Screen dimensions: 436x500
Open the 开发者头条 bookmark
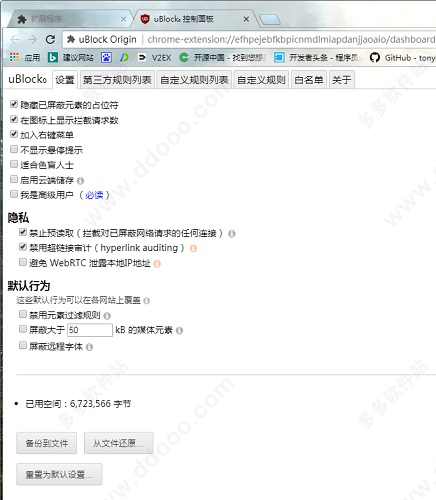click(x=317, y=57)
